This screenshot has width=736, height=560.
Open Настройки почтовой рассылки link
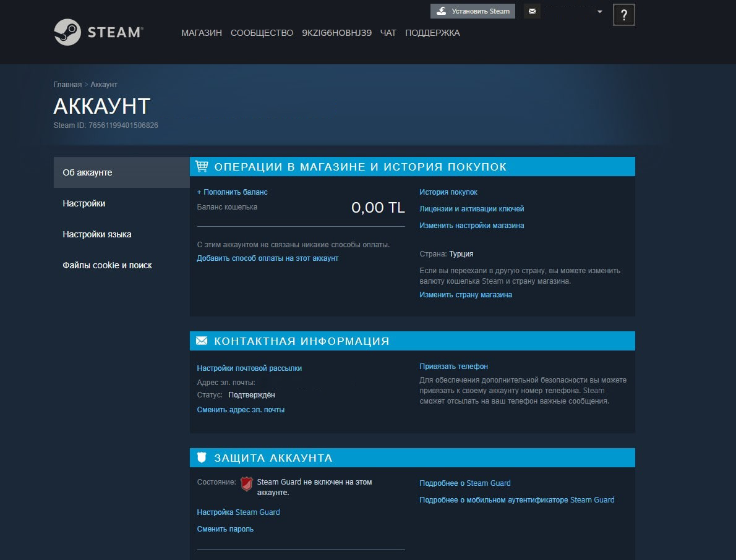[249, 368]
